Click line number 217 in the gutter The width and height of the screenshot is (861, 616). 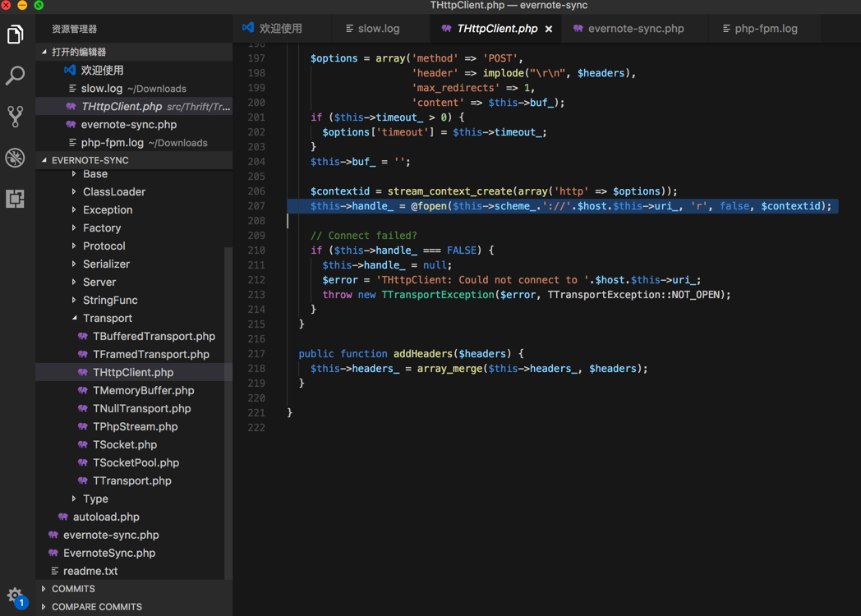(x=256, y=354)
